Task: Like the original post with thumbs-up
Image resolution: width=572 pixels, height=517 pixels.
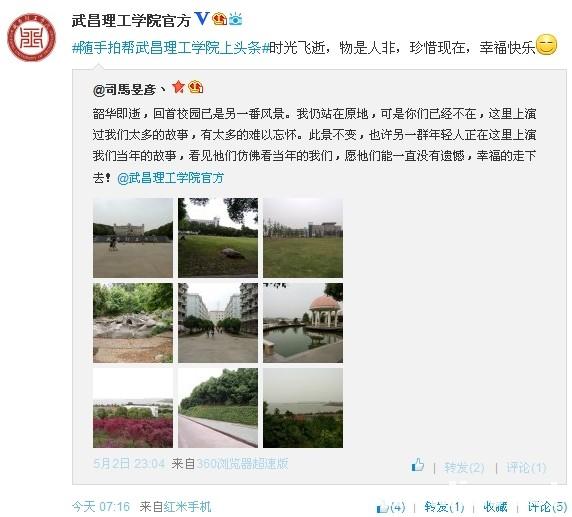Action: coord(418,466)
